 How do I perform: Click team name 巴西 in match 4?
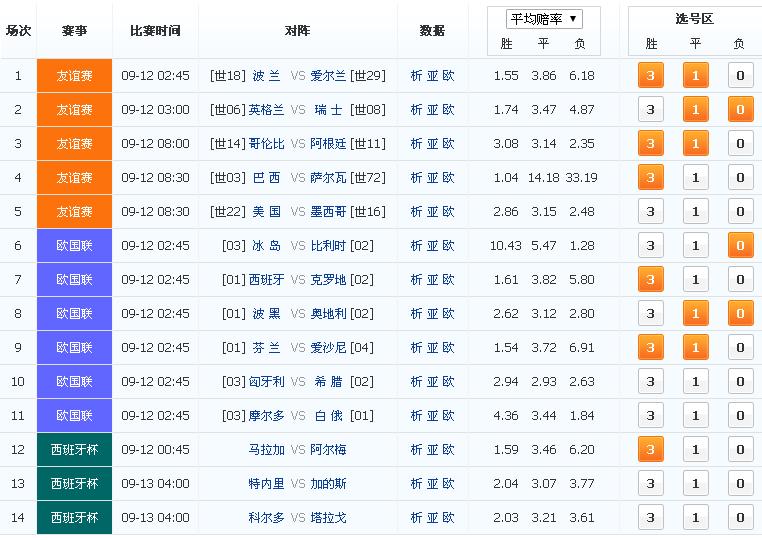(266, 177)
